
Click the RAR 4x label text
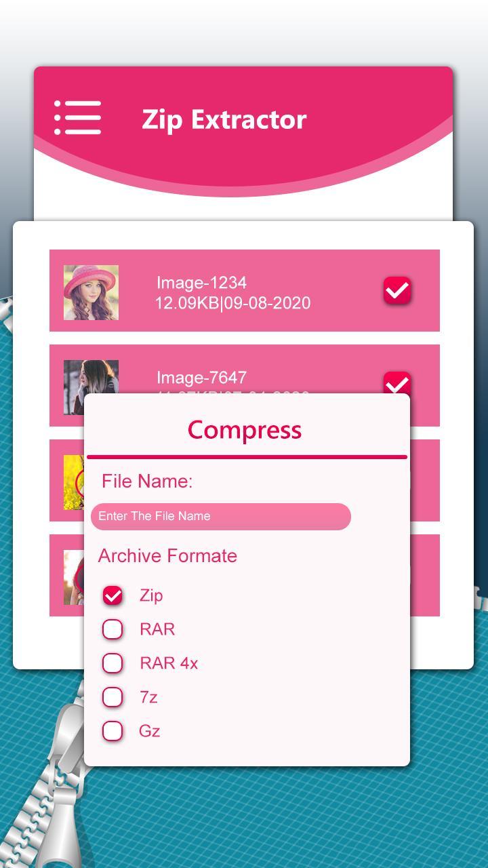[x=169, y=663]
